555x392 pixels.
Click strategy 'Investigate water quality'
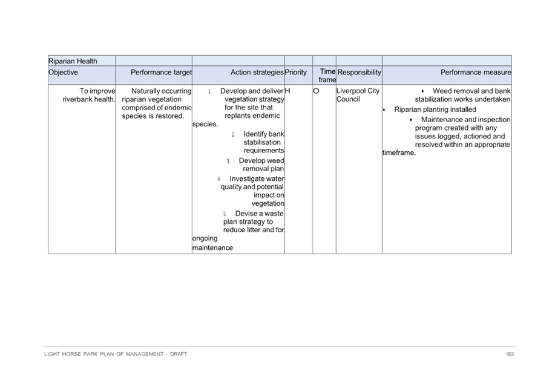click(251, 191)
